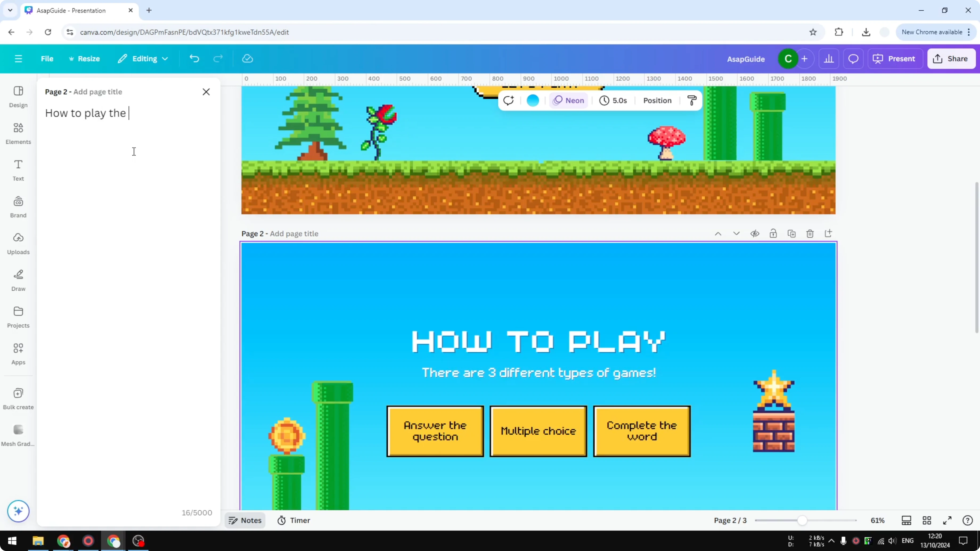Screen dimensions: 980x551
Task: Delete Page 2 with trash icon
Action: tap(810, 233)
